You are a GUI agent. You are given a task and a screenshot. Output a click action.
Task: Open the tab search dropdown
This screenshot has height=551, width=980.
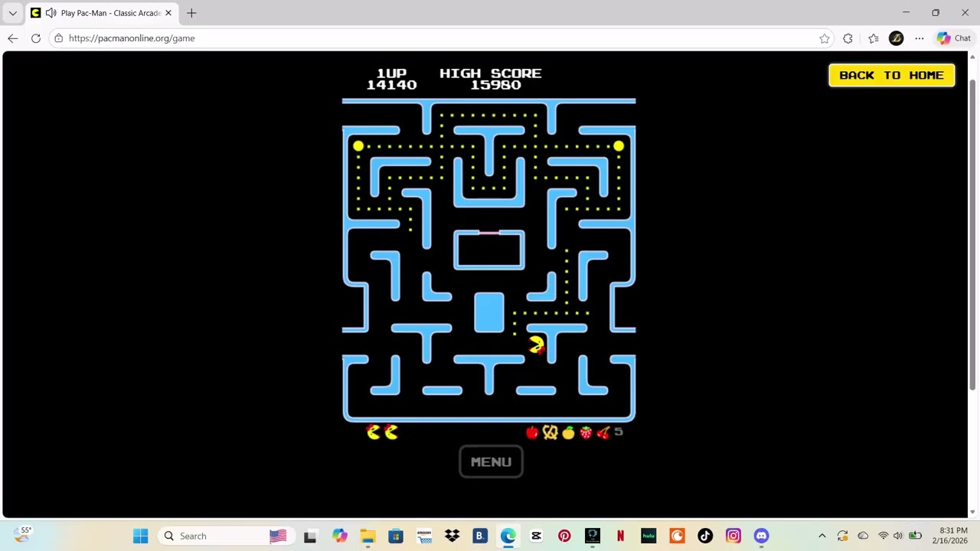(x=12, y=13)
